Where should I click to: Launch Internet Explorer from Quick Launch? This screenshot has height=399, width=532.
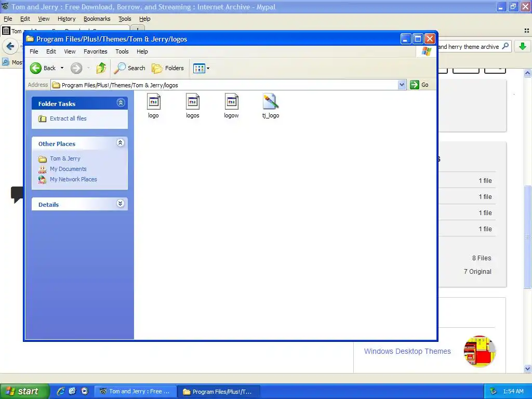61,391
